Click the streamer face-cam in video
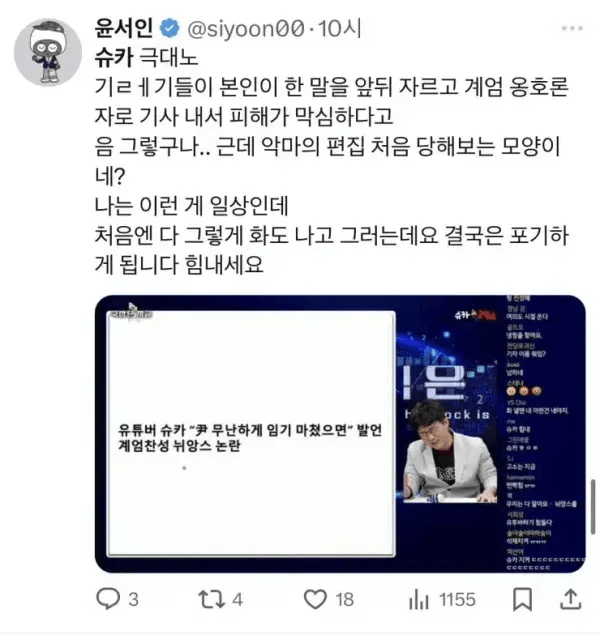The width and height of the screenshot is (600, 635). (x=450, y=452)
